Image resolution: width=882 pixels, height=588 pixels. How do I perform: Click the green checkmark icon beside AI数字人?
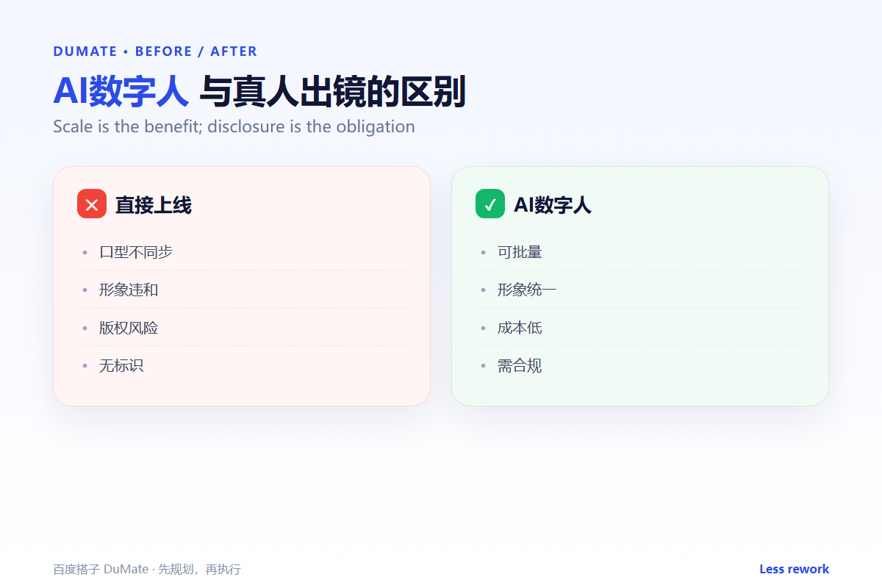pyautogui.click(x=490, y=204)
